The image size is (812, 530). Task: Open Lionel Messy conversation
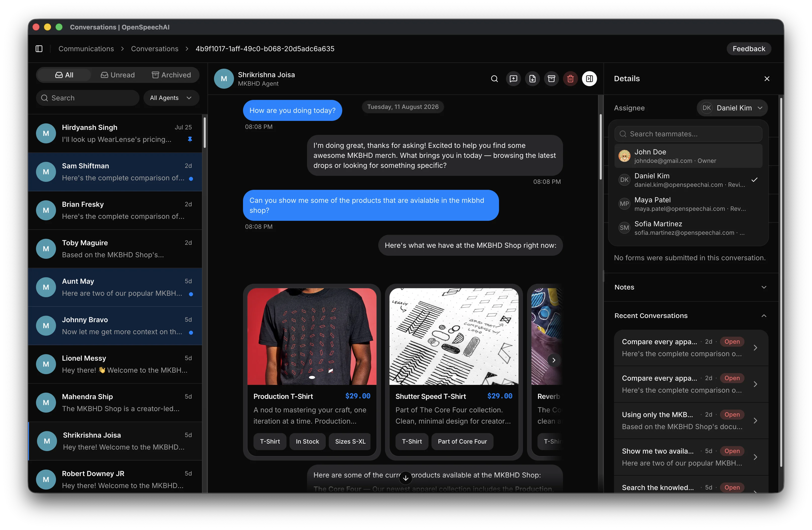point(115,364)
